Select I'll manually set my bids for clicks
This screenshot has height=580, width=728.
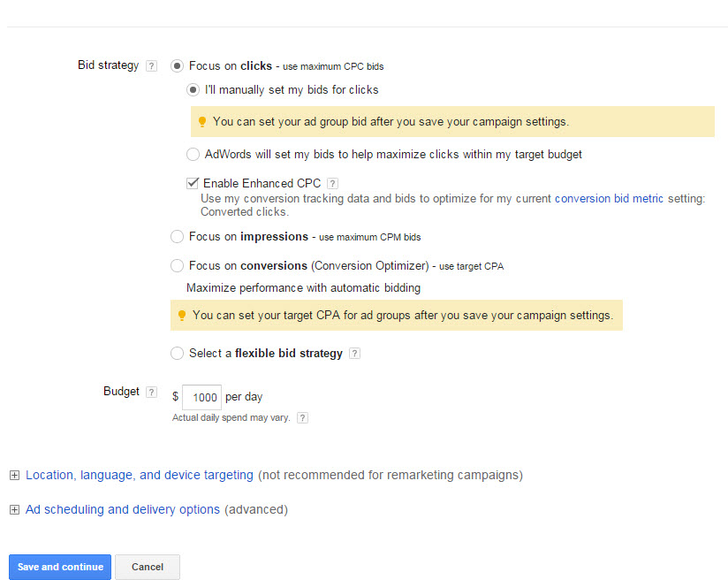click(x=193, y=89)
